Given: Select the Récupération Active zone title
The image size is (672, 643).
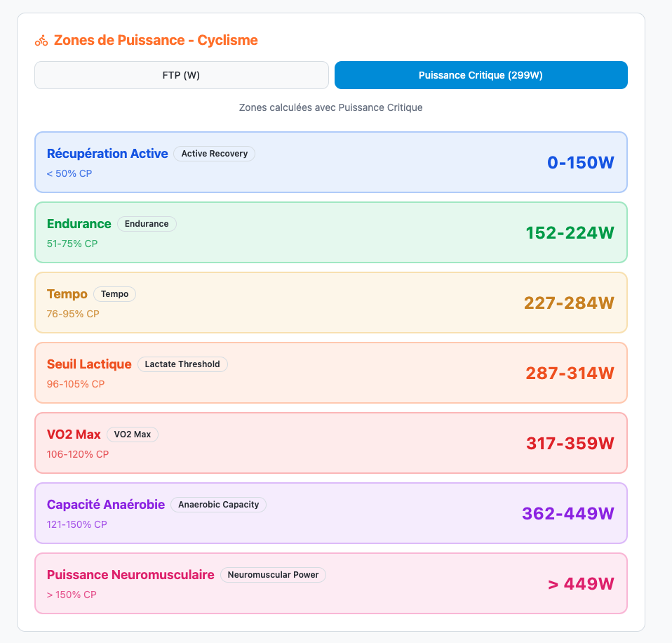Looking at the screenshot, I should (107, 154).
